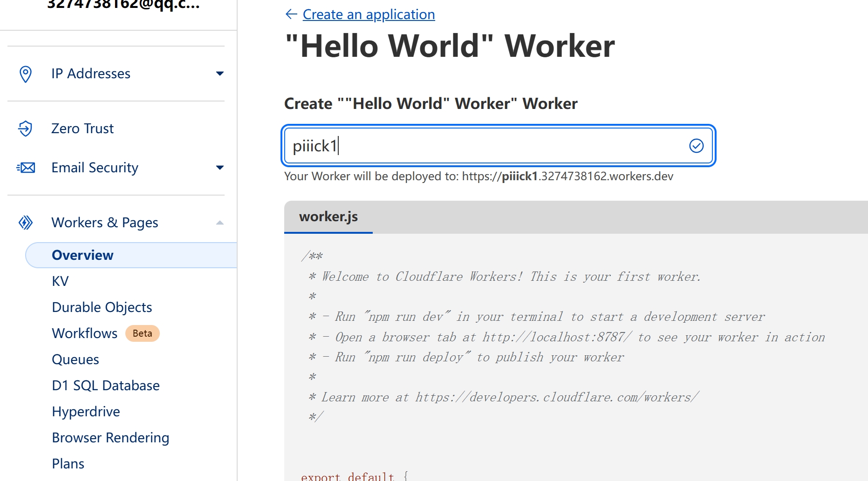Click the Email Security envelope icon
Screen dimensions: 868x481
[x=26, y=168]
